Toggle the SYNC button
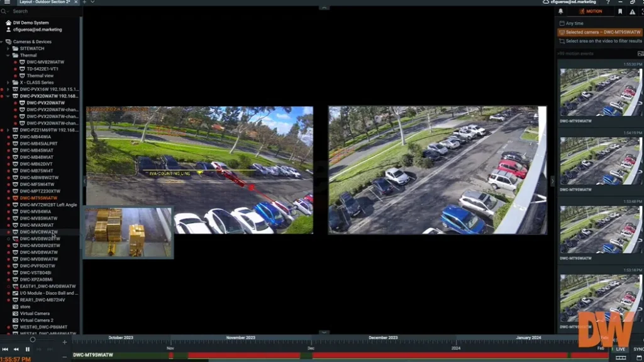644x362 pixels. click(x=638, y=349)
